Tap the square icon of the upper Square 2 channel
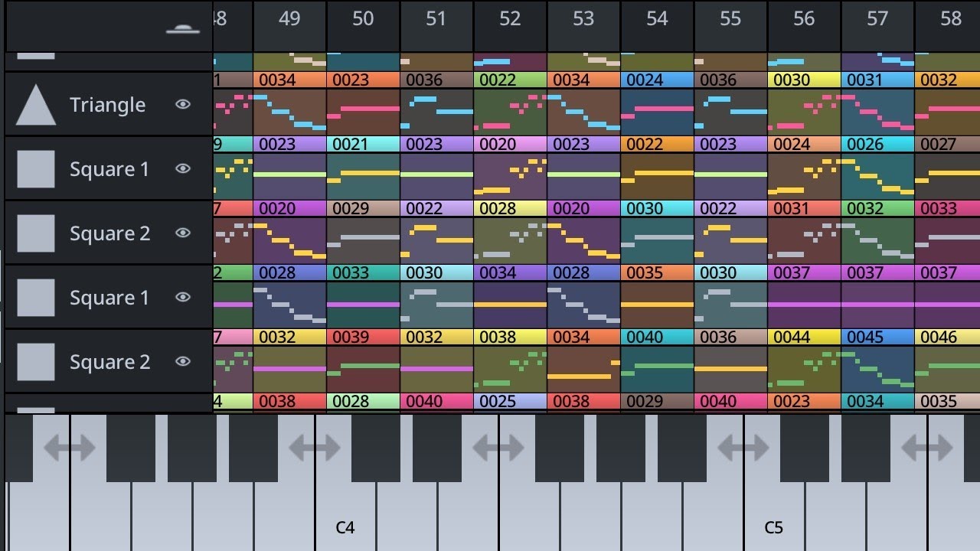Viewport: 980px width, 551px height. [35, 233]
